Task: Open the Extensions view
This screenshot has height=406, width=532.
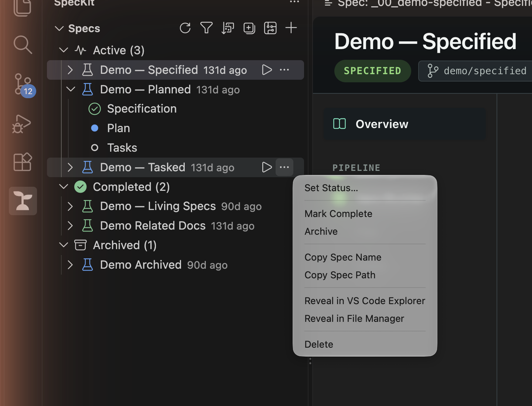Action: [x=23, y=162]
